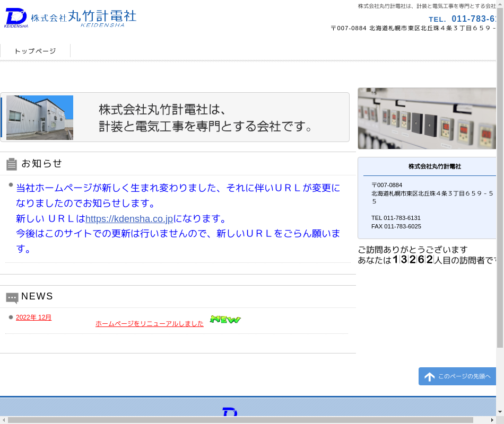The height and width of the screenshot is (424, 504).
Task: Click the scroll left arrow
Action: coord(3,420)
